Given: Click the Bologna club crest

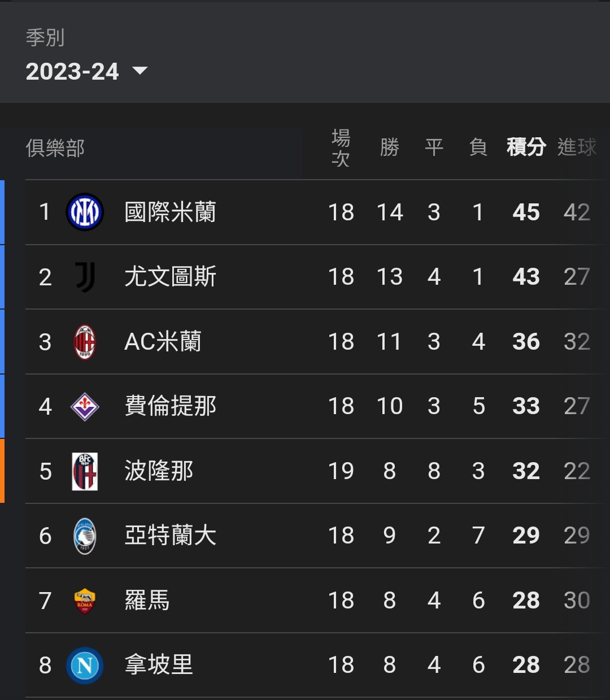Looking at the screenshot, I should 85,471.
